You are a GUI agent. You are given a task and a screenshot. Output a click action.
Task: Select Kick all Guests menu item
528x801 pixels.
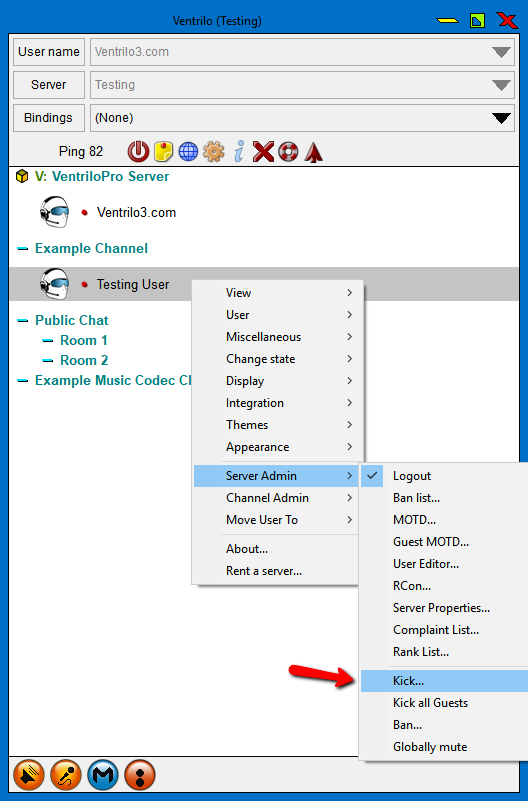tap(444, 702)
